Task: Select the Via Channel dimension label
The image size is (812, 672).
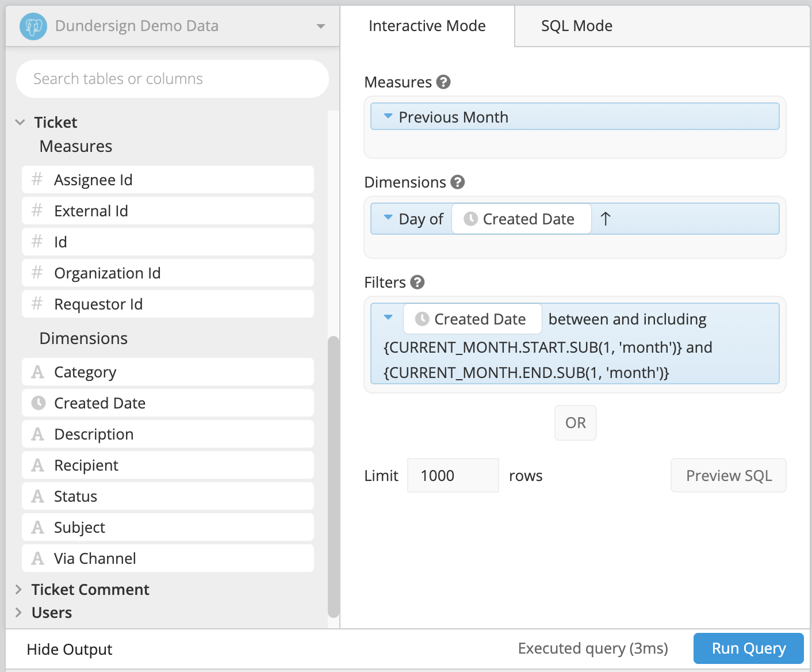Action: click(x=95, y=559)
